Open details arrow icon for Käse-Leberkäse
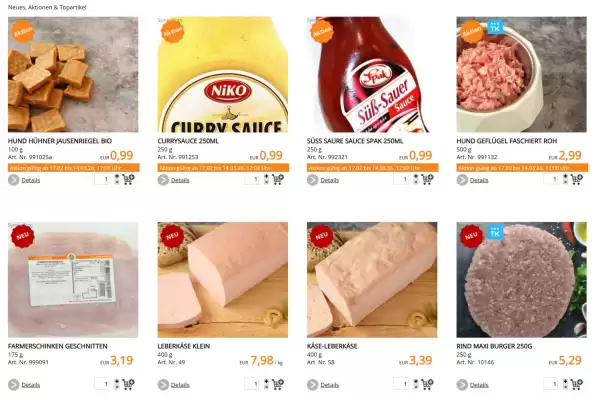Image resolution: width=599 pixels, height=400 pixels. pyautogui.click(x=312, y=385)
